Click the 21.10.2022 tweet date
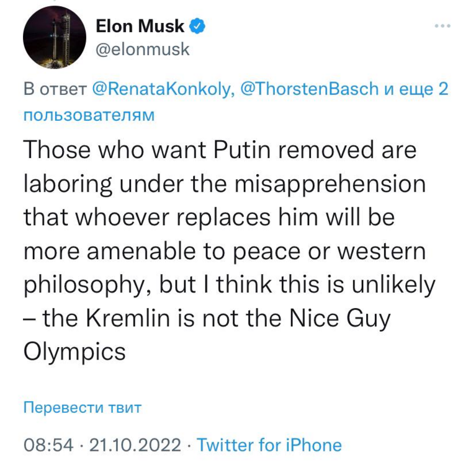Viewport: 476px width, 465px height. (136, 445)
